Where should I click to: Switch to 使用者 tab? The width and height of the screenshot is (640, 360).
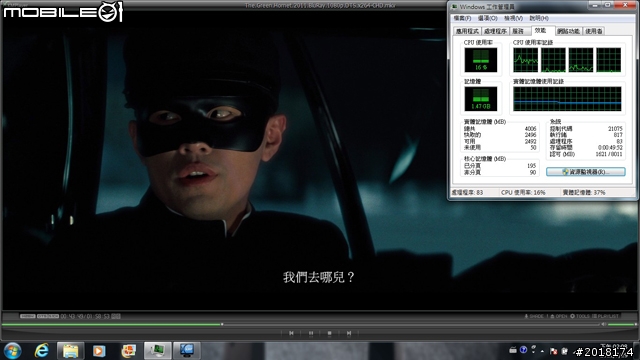pyautogui.click(x=594, y=31)
